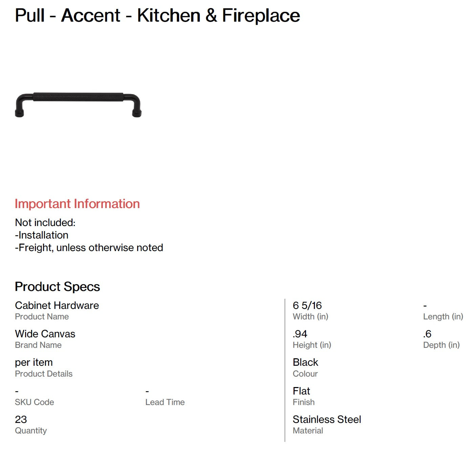Viewport: 476px width, 452px height.
Task: Click the Freight, unless otherwise noted line
Action: point(89,247)
